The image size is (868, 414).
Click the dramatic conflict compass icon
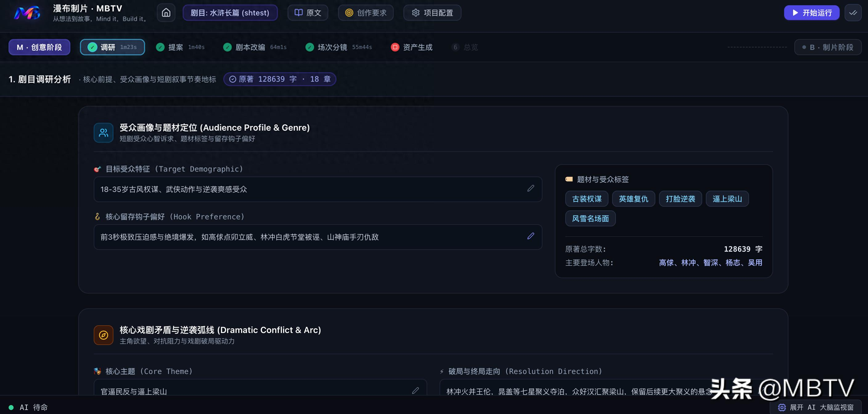pos(104,335)
